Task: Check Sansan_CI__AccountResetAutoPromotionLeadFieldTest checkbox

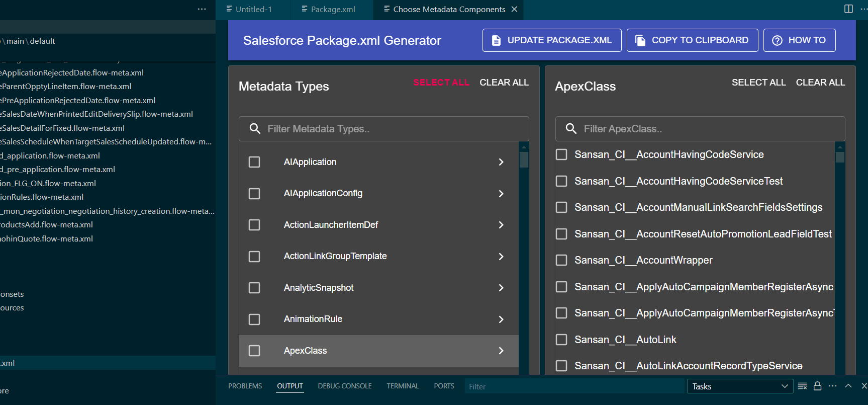Action: [x=561, y=234]
